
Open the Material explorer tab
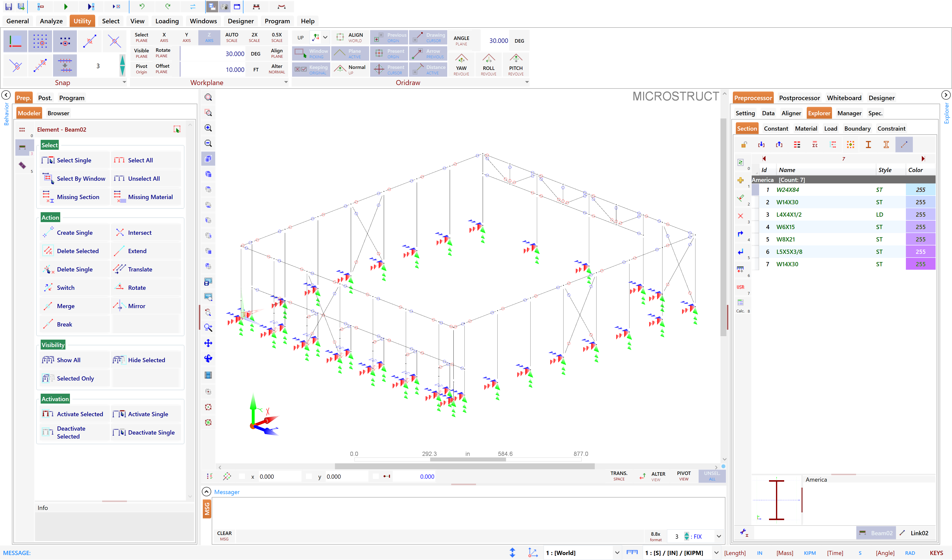[x=806, y=128]
